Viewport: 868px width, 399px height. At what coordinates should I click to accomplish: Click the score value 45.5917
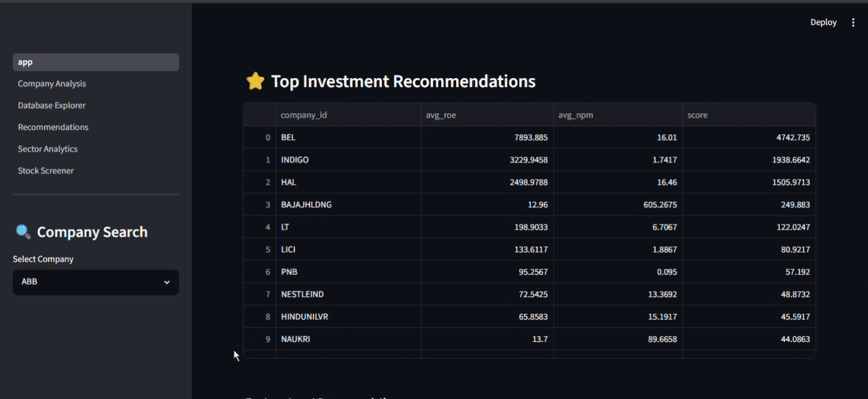749,317
